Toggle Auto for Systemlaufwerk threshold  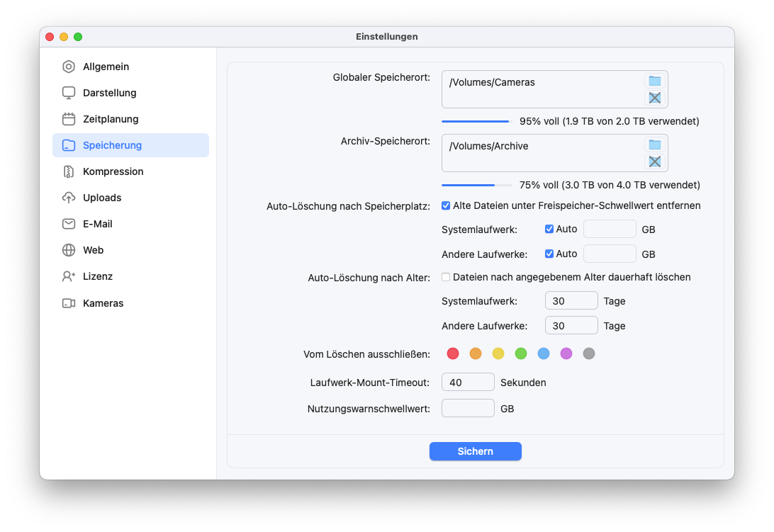coord(549,229)
